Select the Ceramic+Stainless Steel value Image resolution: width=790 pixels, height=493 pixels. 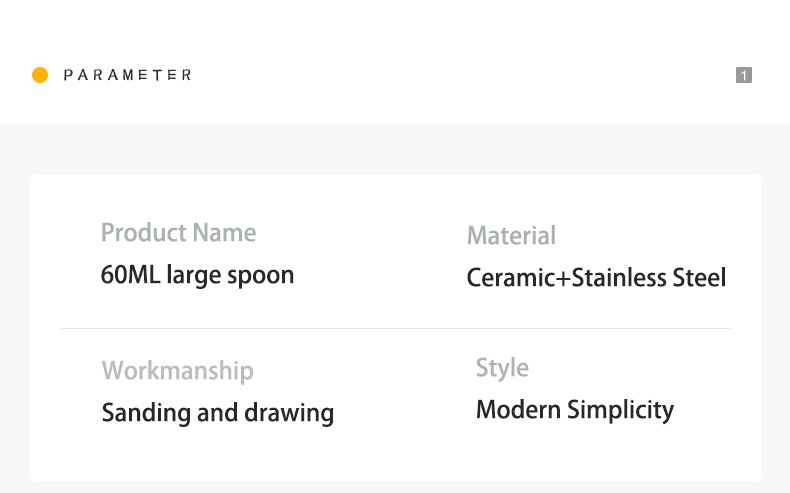coord(596,278)
